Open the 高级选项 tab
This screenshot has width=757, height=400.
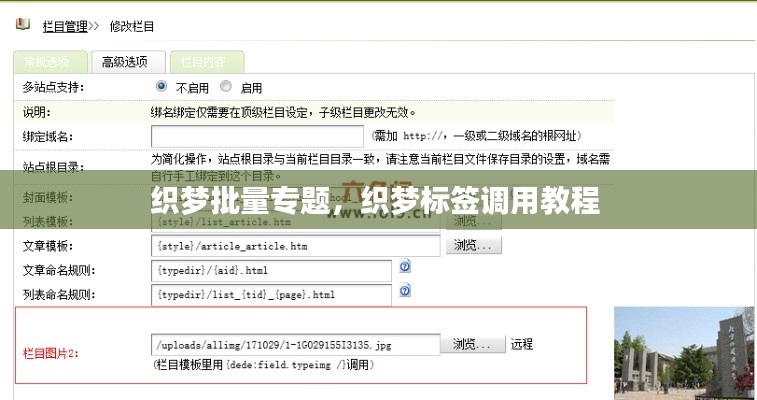pyautogui.click(x=127, y=62)
